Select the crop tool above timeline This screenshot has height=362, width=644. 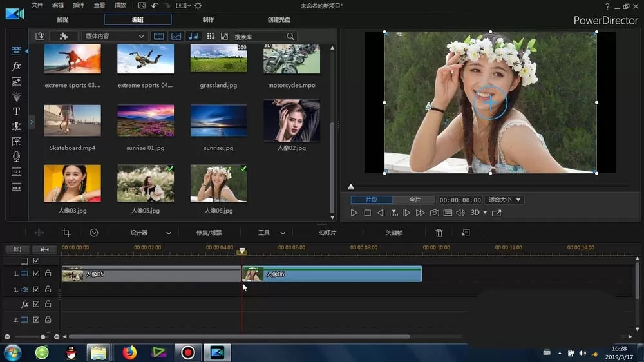pyautogui.click(x=66, y=233)
